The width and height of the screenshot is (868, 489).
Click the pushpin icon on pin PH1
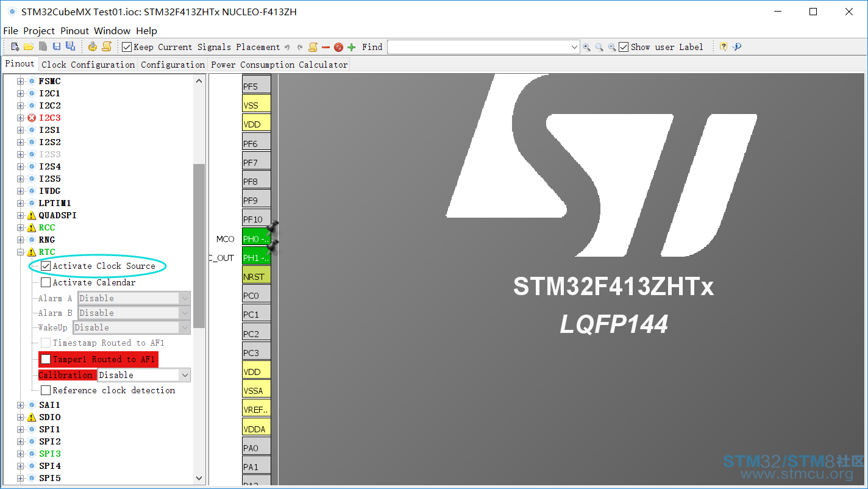[x=272, y=246]
